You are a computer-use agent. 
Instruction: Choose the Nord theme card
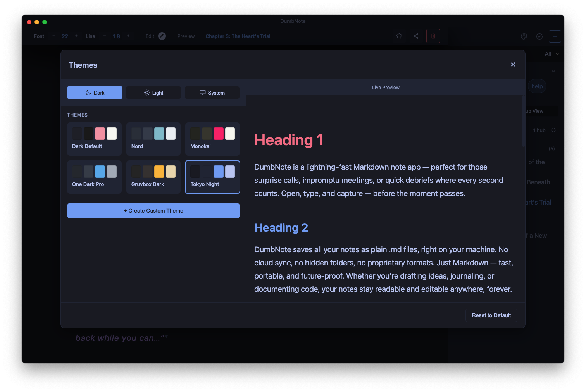coord(153,139)
